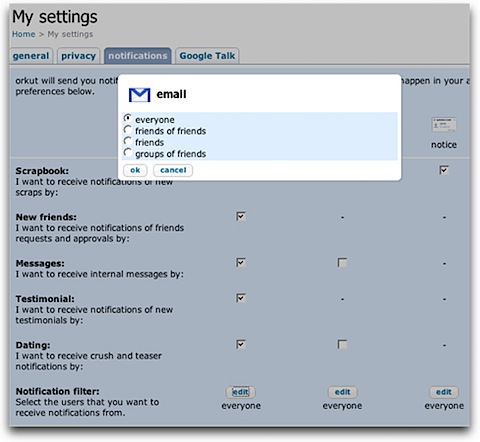Click the 'notice' column header text
Screen dimensions: 480x442
(x=444, y=145)
